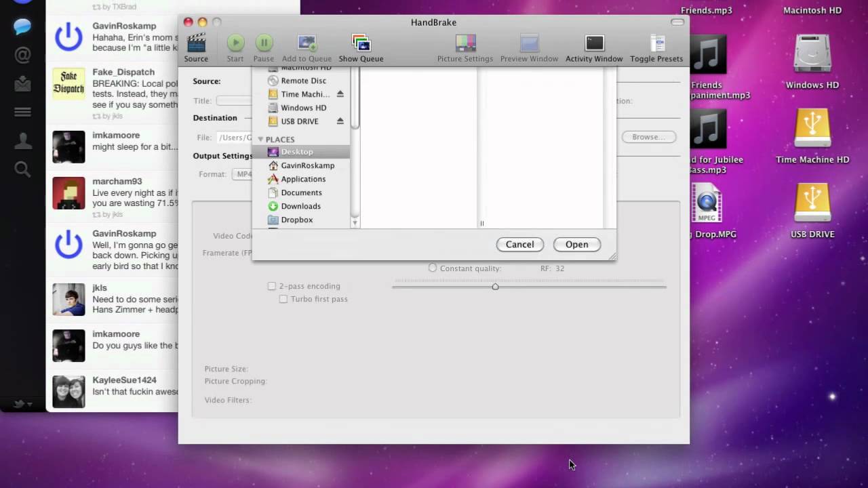Viewport: 868px width, 488px height.
Task: Eject the Time Machi... volume in dialog sidebar
Action: pyautogui.click(x=340, y=94)
